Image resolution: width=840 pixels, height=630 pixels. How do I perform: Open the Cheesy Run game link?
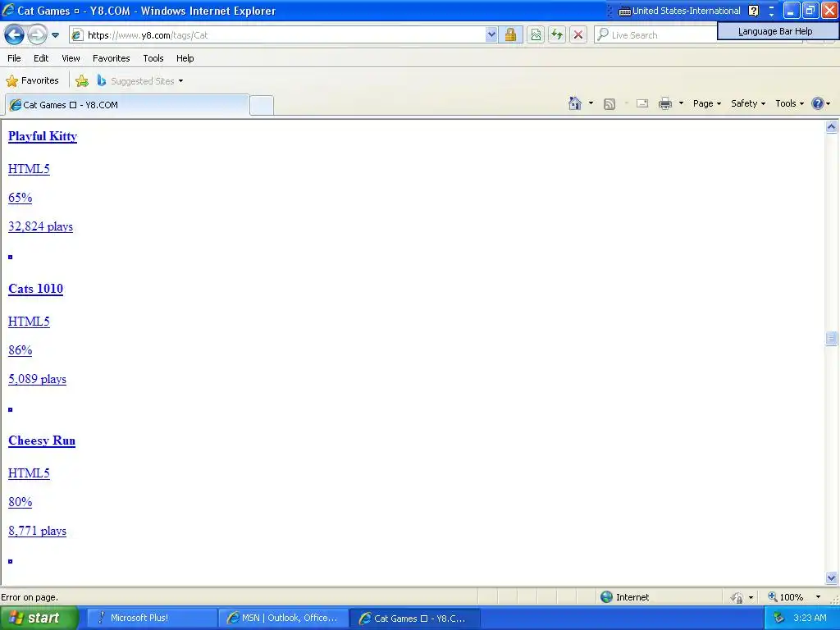pos(42,441)
